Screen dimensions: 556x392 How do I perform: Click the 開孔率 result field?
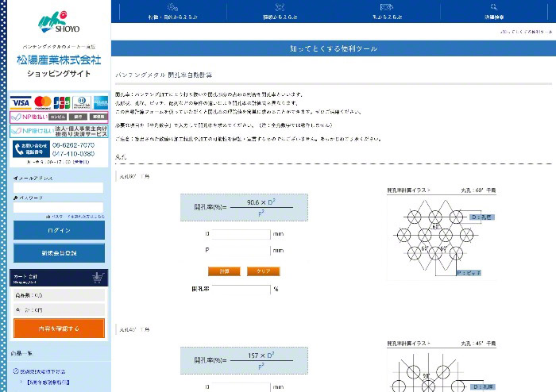tap(241, 289)
